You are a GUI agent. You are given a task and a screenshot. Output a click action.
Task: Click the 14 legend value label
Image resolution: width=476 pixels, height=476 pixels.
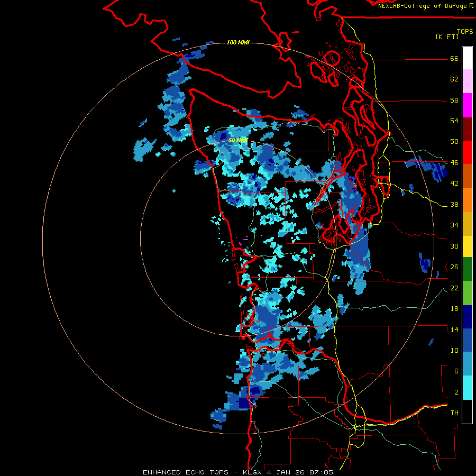(454, 329)
